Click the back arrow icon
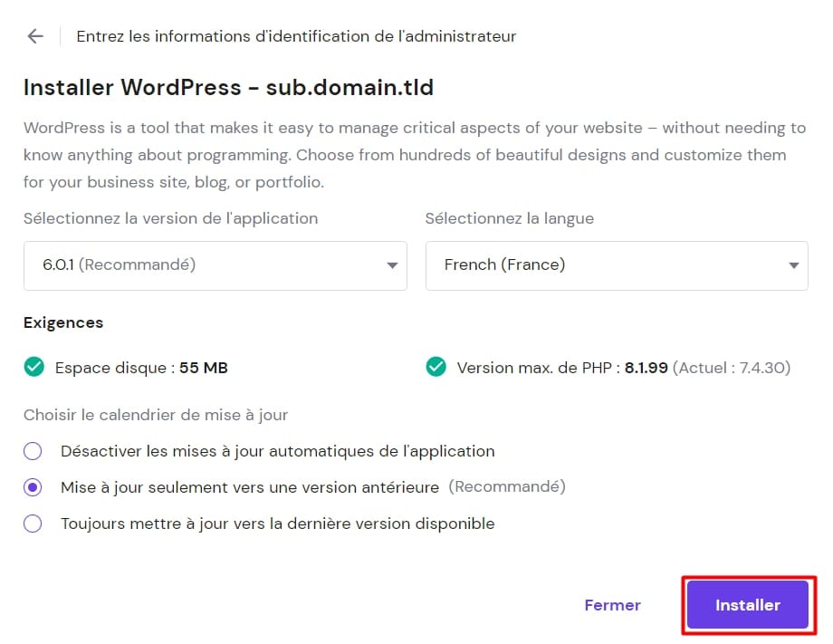 (35, 36)
